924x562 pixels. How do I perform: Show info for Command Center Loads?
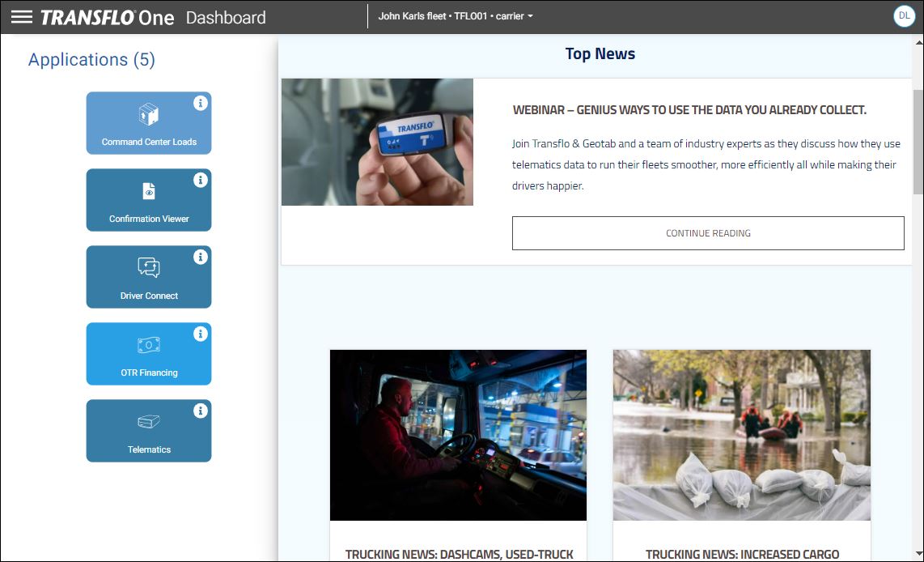201,103
